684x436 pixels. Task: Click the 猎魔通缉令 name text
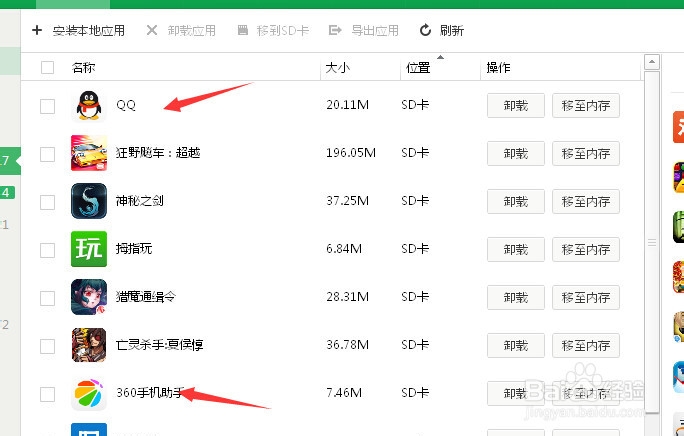point(146,297)
